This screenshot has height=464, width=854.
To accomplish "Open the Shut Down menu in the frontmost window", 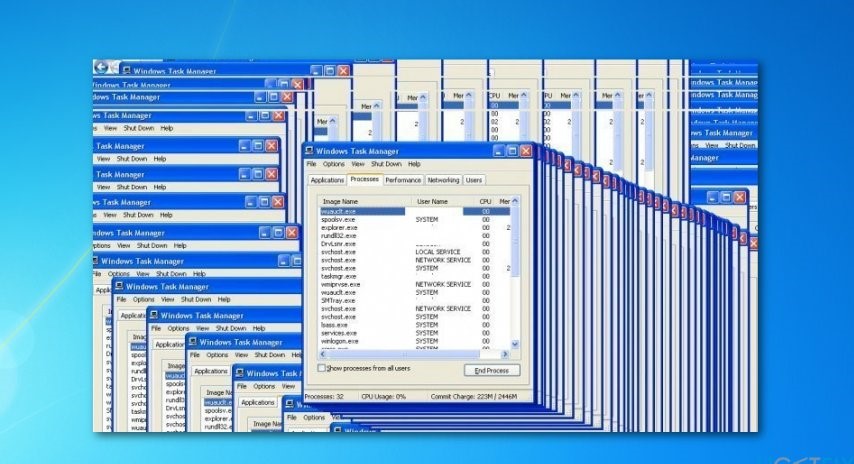I will coord(386,164).
